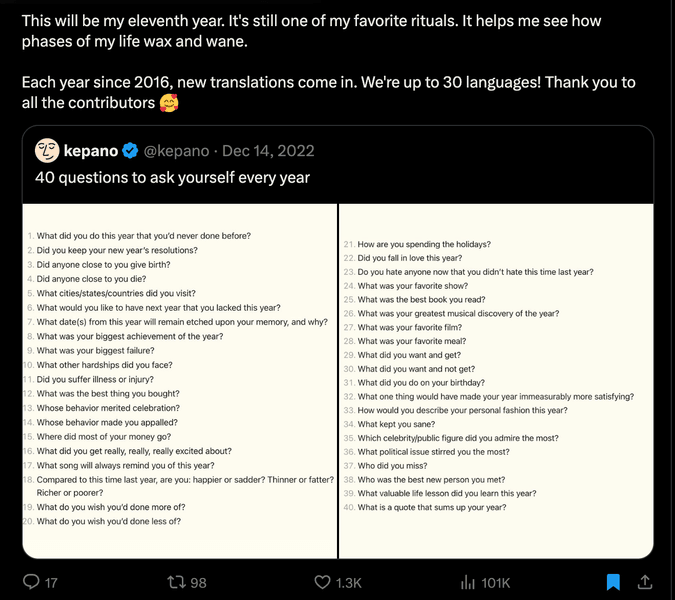Click the smiling face with hearts emoji

(169, 103)
